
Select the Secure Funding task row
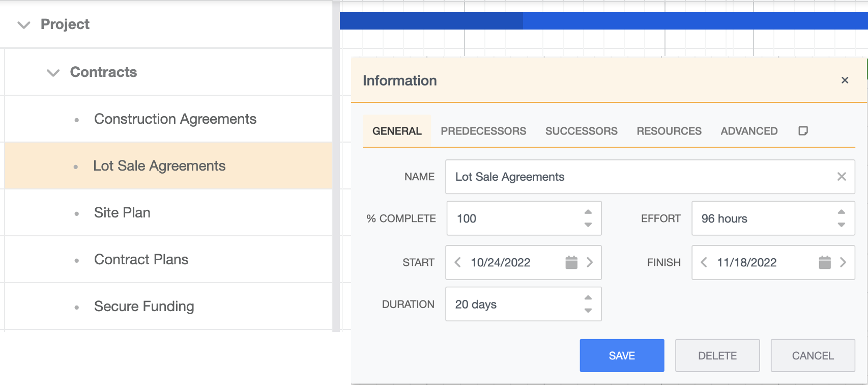[x=168, y=307]
